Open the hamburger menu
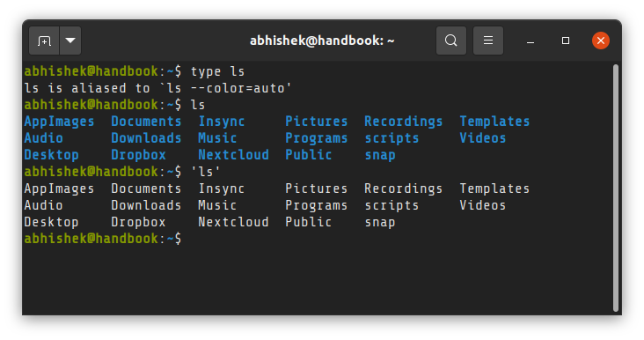Image resolution: width=644 pixels, height=340 pixels. [488, 41]
